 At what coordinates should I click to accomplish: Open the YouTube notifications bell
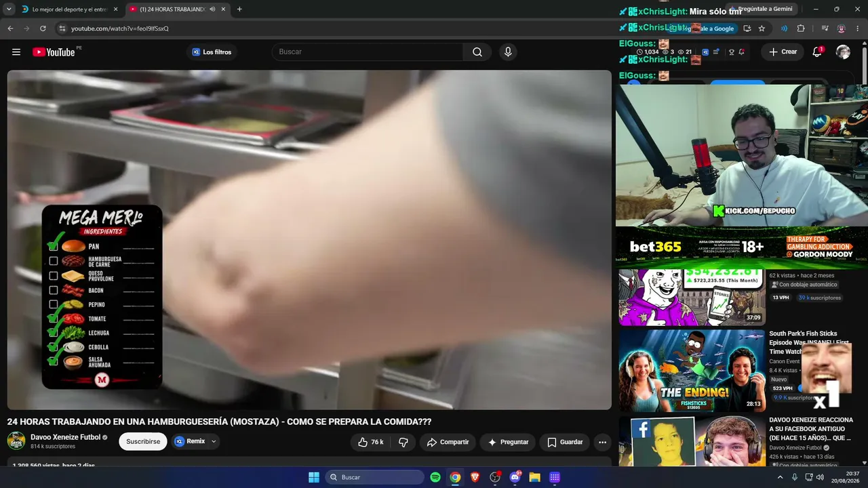tap(817, 52)
